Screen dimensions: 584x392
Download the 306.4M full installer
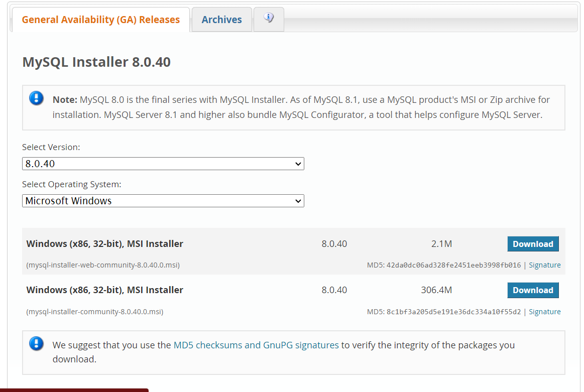point(533,290)
